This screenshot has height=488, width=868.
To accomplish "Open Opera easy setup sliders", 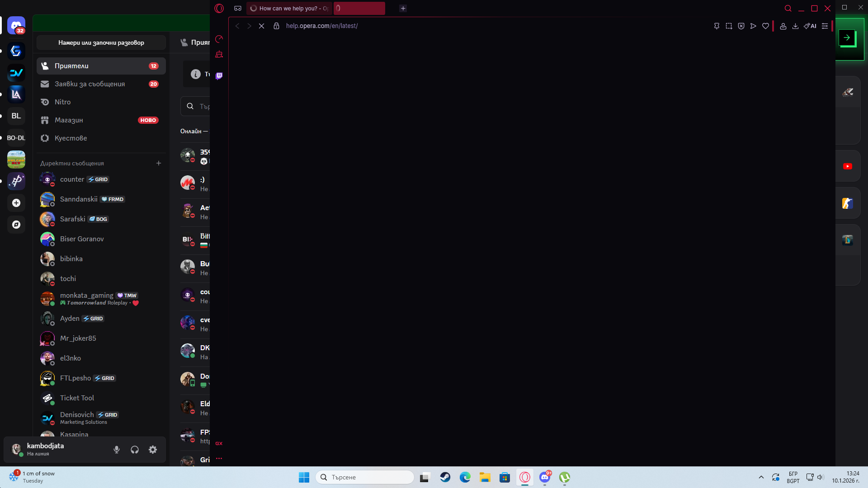I will pyautogui.click(x=825, y=26).
